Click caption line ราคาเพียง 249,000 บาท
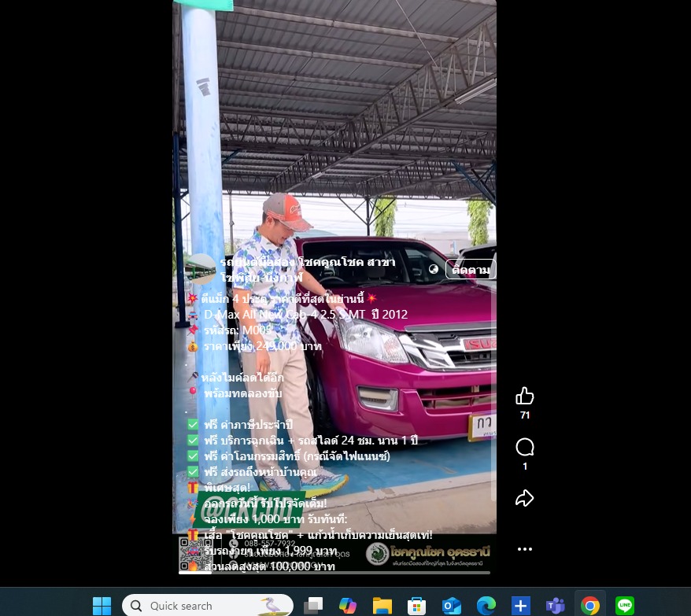This screenshot has height=616, width=691. [263, 346]
